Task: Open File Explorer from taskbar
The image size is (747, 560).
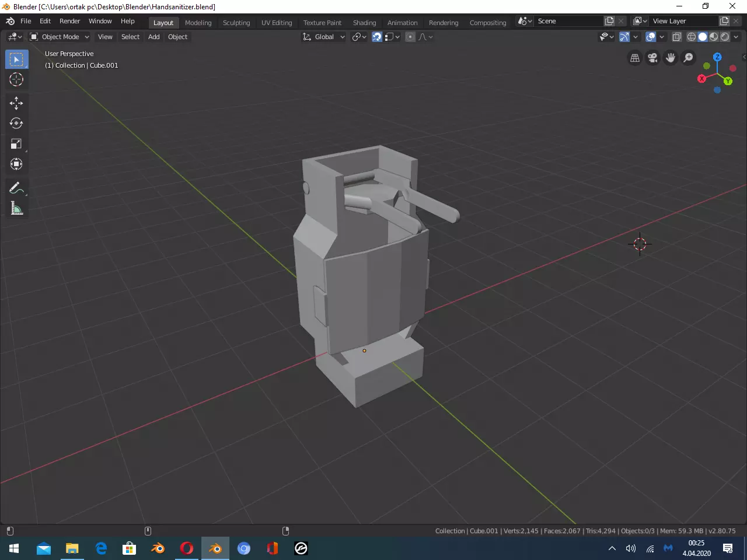Action: (x=72, y=548)
